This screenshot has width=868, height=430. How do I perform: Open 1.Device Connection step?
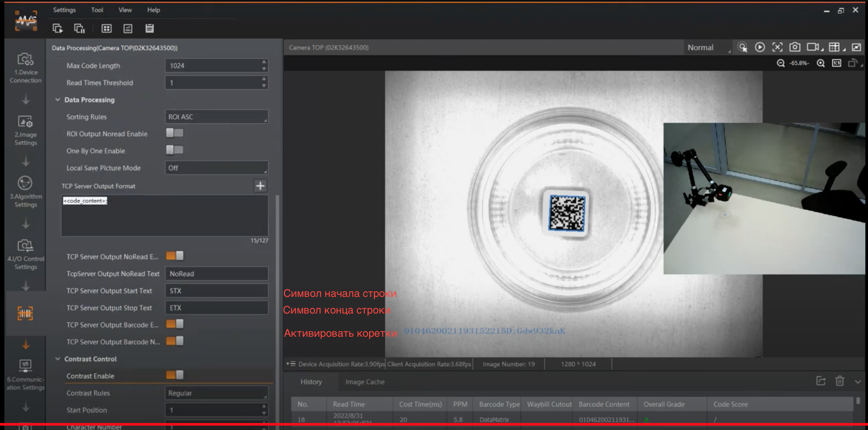25,68
